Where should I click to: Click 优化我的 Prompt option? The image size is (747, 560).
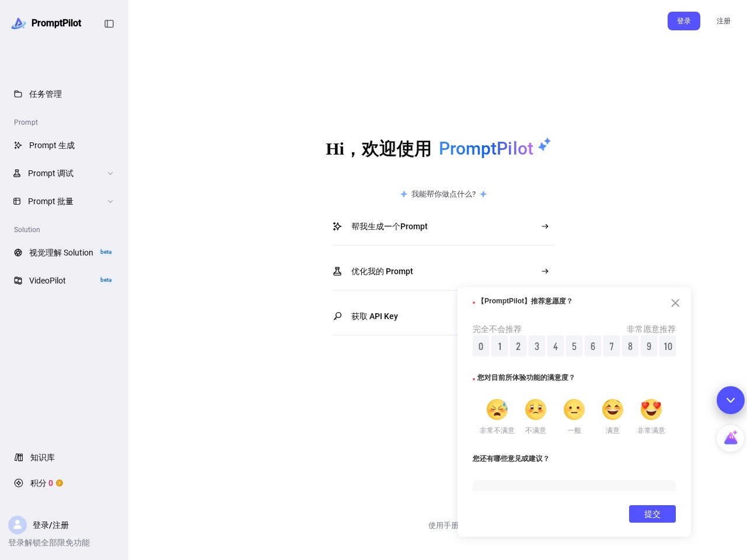[x=444, y=271]
